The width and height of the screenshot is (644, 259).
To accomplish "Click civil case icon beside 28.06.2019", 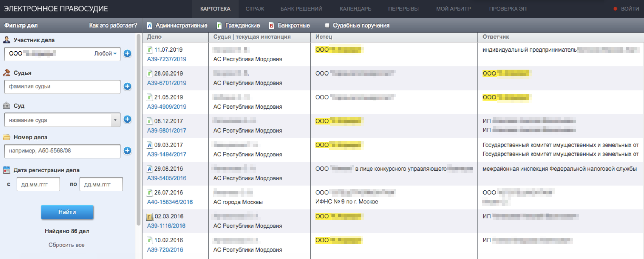I will click(150, 73).
